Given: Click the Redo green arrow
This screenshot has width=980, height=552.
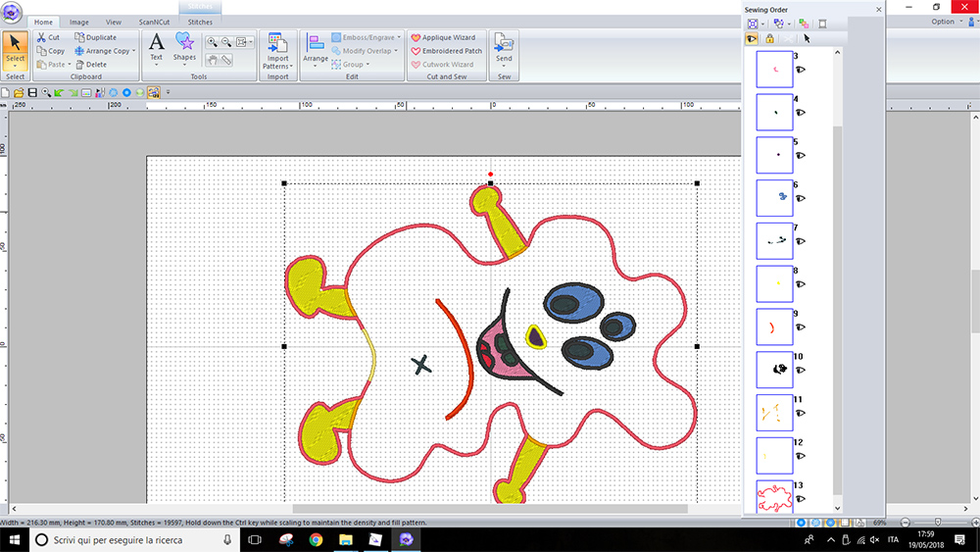Looking at the screenshot, I should pyautogui.click(x=73, y=92).
